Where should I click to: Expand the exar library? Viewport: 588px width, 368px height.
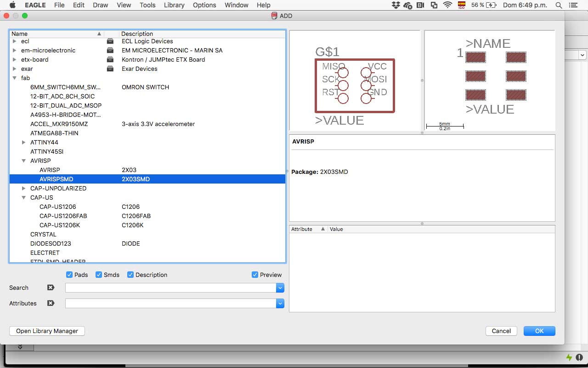pos(14,69)
